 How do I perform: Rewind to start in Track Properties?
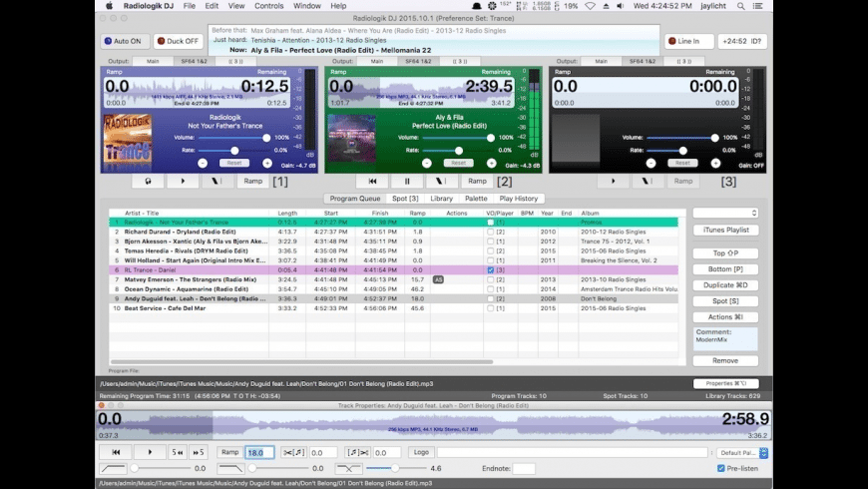click(116, 452)
